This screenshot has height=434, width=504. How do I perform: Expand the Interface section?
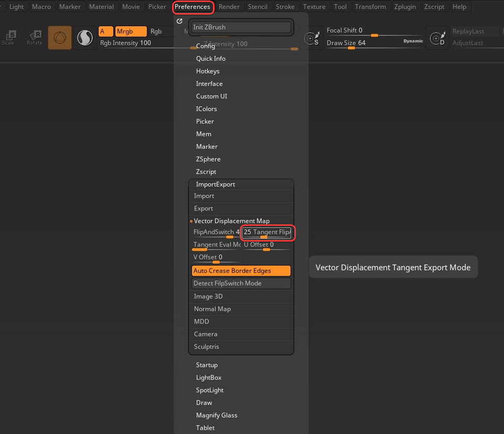pyautogui.click(x=209, y=83)
